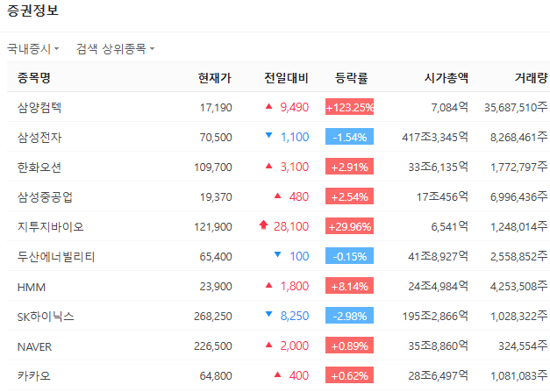Click the red up arrow beside 3,100
550x392 pixels.
pyautogui.click(x=269, y=166)
